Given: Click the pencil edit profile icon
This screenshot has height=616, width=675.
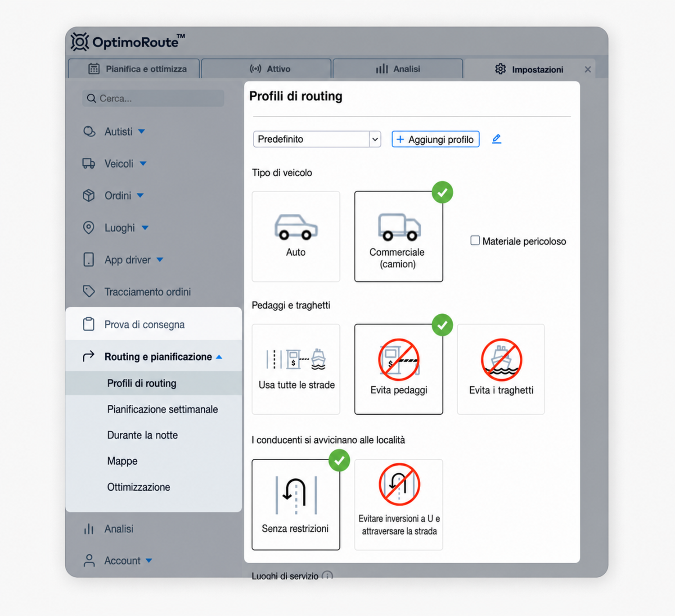Looking at the screenshot, I should 496,139.
